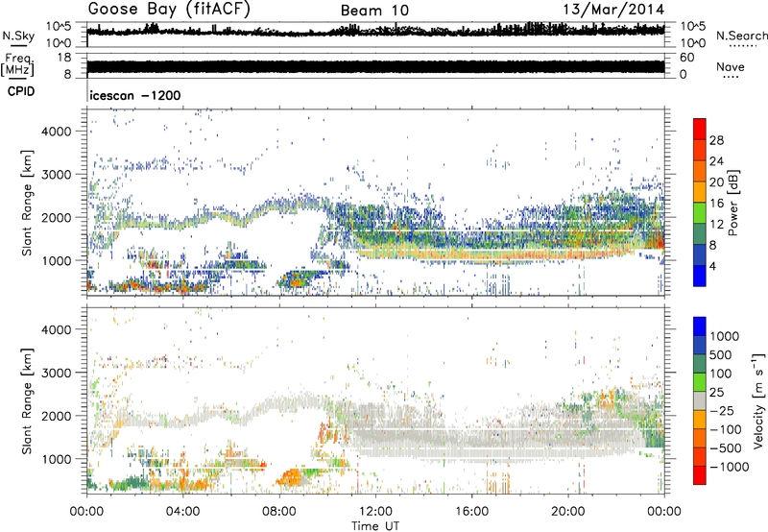Click the gray band of the Velocity color bar
The image size is (768, 532).
tap(700, 401)
